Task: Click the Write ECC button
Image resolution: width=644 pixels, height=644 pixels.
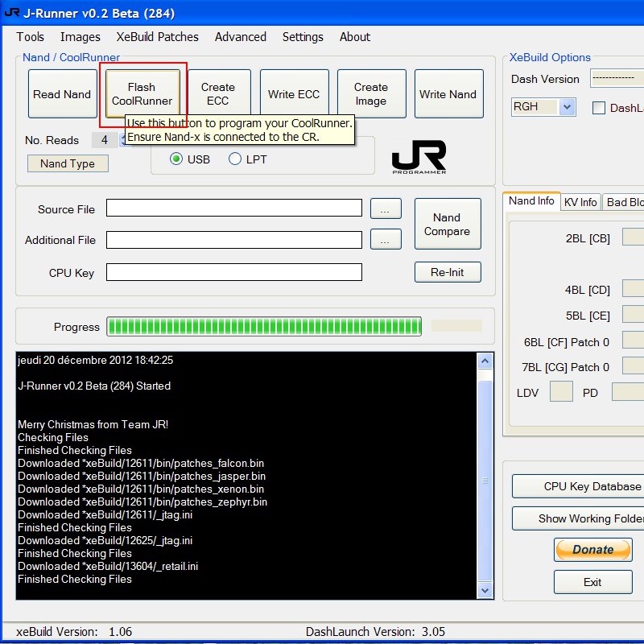Action: [294, 93]
